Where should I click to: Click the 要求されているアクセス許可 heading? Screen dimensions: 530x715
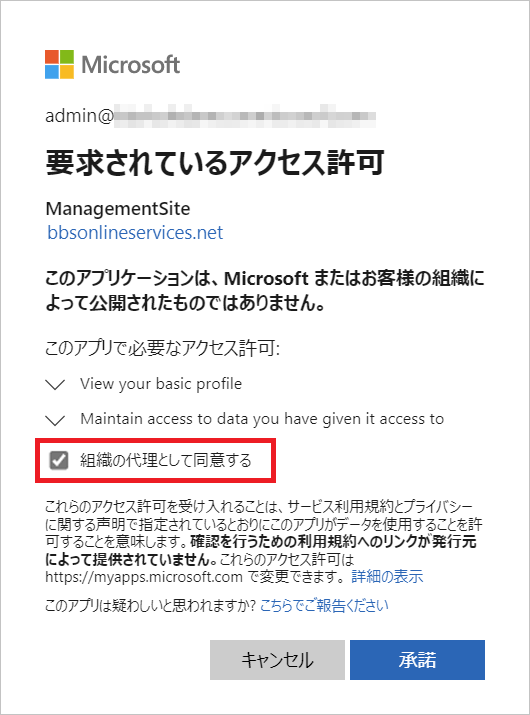tap(214, 163)
